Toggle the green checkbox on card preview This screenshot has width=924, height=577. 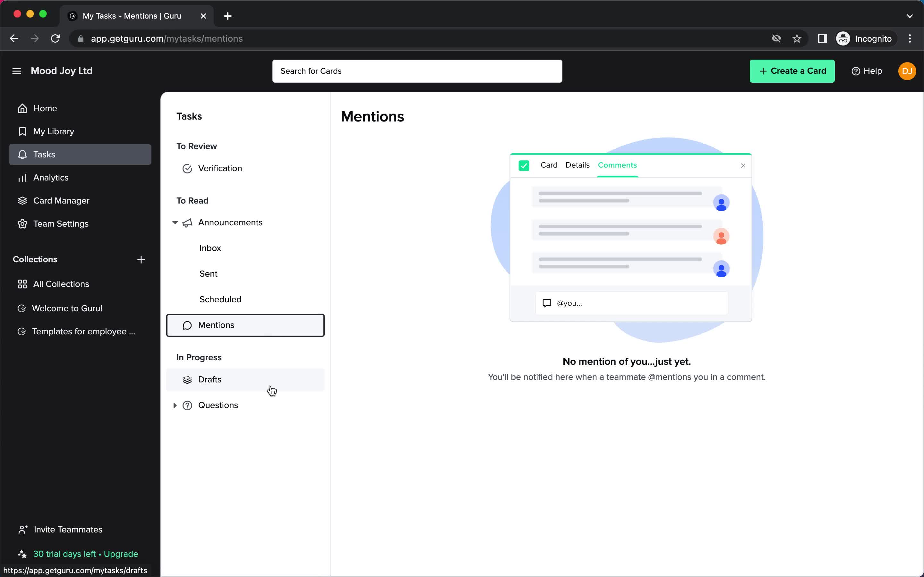tap(524, 165)
